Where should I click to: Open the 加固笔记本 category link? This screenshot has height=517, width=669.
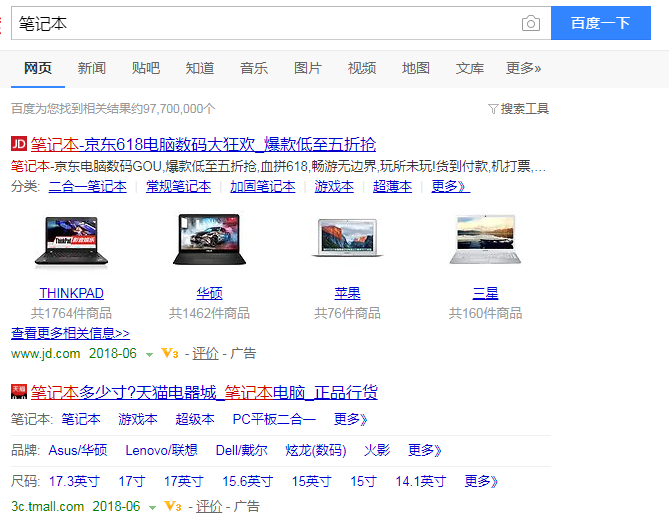point(263,186)
